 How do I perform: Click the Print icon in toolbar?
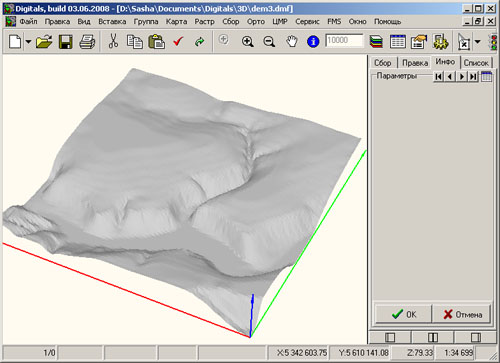click(87, 42)
